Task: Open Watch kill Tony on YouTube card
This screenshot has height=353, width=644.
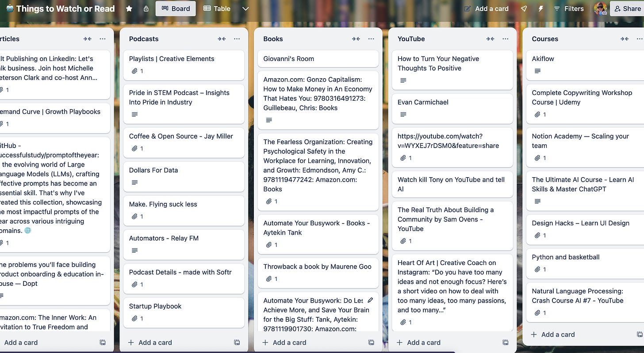Action: point(452,184)
